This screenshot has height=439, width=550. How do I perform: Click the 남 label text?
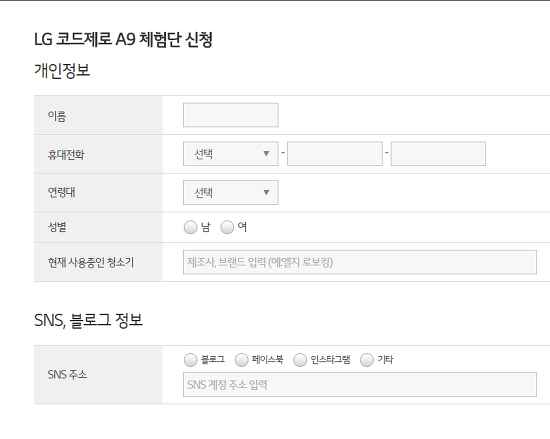(x=206, y=227)
